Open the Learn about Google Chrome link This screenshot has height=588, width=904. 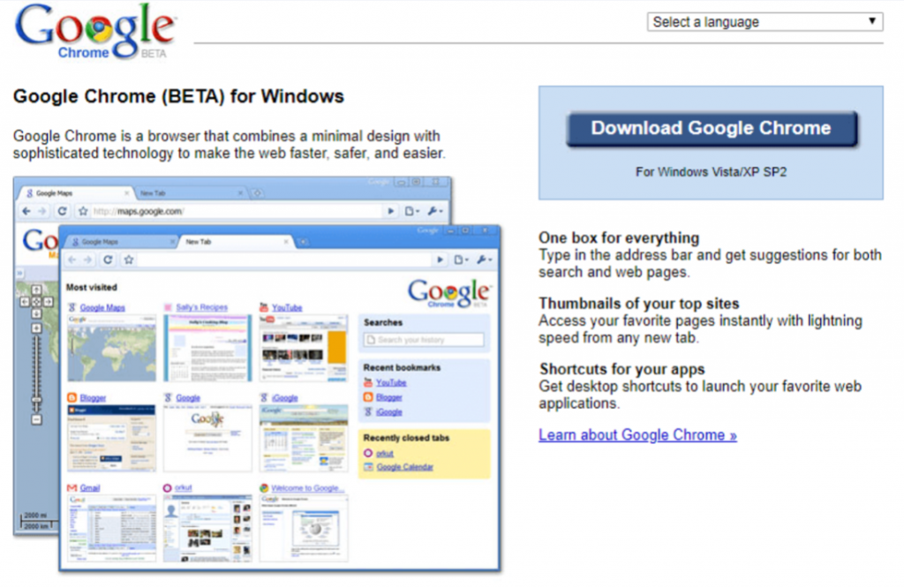click(x=637, y=435)
